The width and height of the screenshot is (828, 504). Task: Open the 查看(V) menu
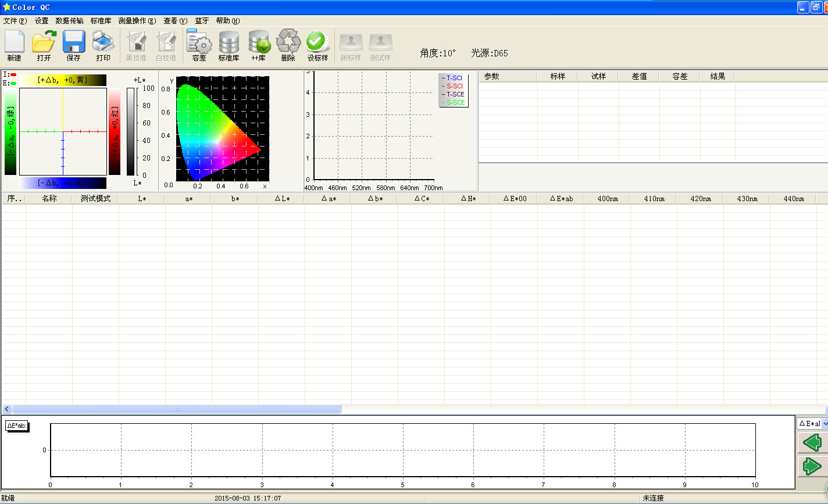[x=176, y=20]
